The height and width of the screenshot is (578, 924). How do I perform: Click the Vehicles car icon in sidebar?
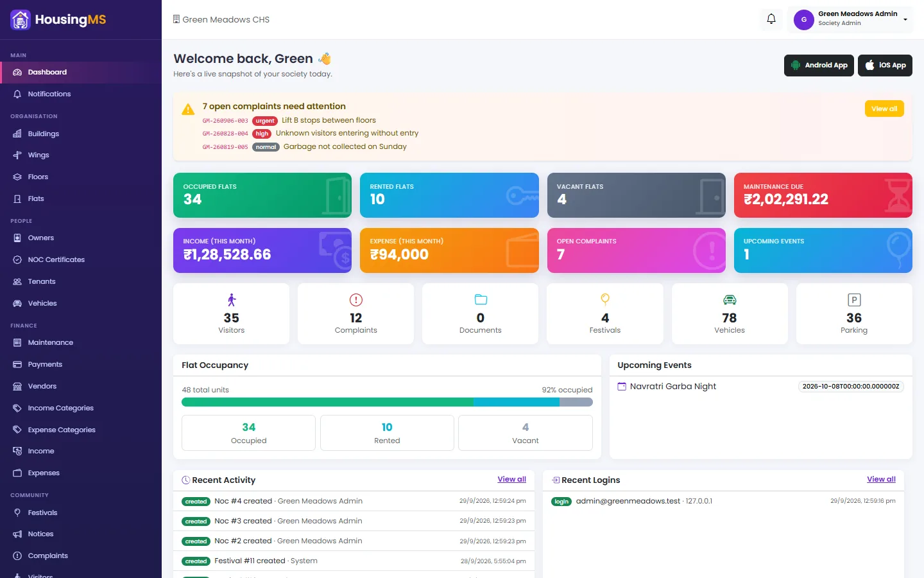[17, 304]
